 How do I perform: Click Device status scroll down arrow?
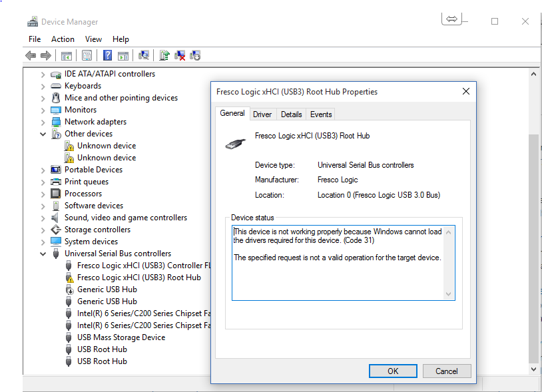(x=448, y=294)
